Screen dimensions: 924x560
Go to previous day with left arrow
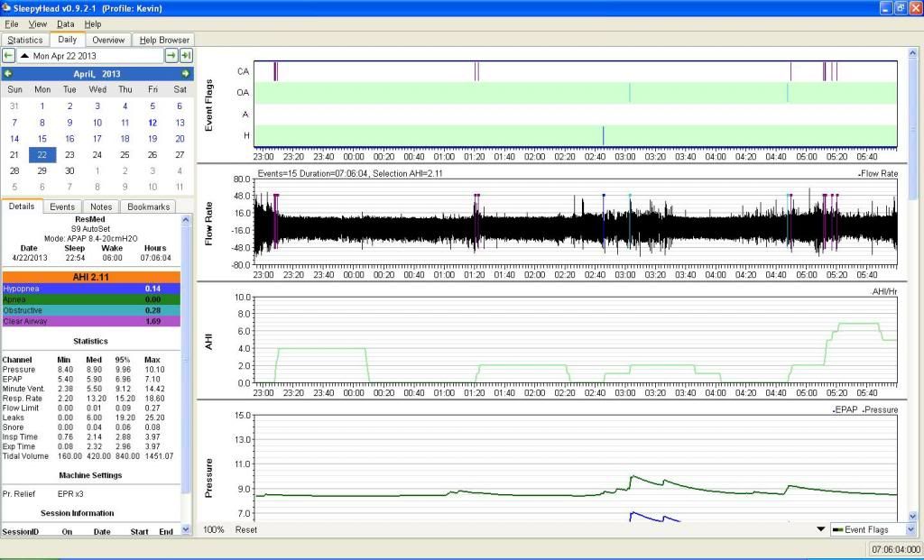pos(8,56)
